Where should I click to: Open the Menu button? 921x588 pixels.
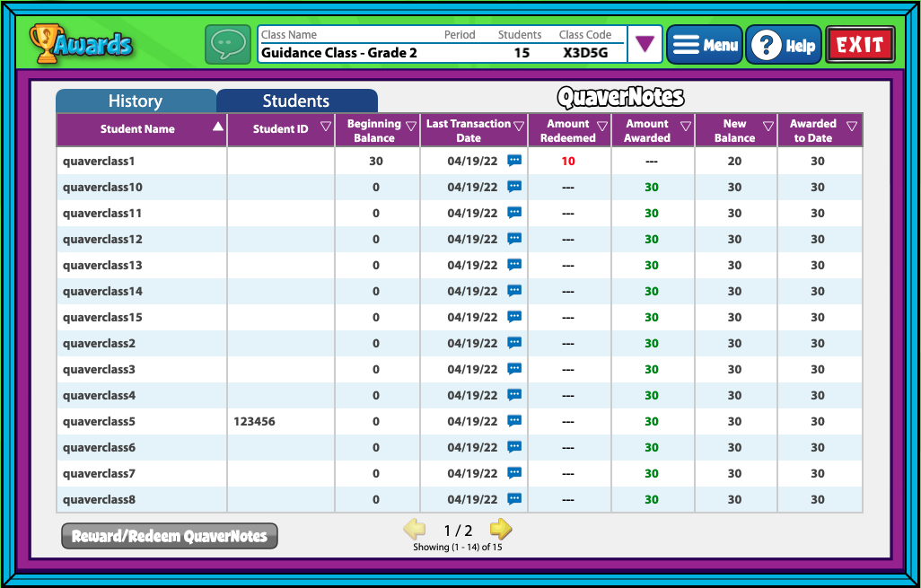(705, 45)
